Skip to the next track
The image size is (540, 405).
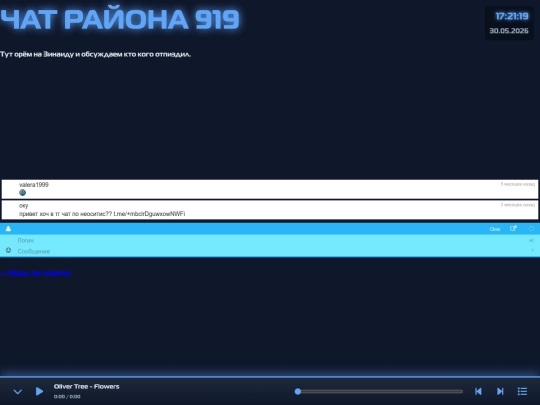500,391
